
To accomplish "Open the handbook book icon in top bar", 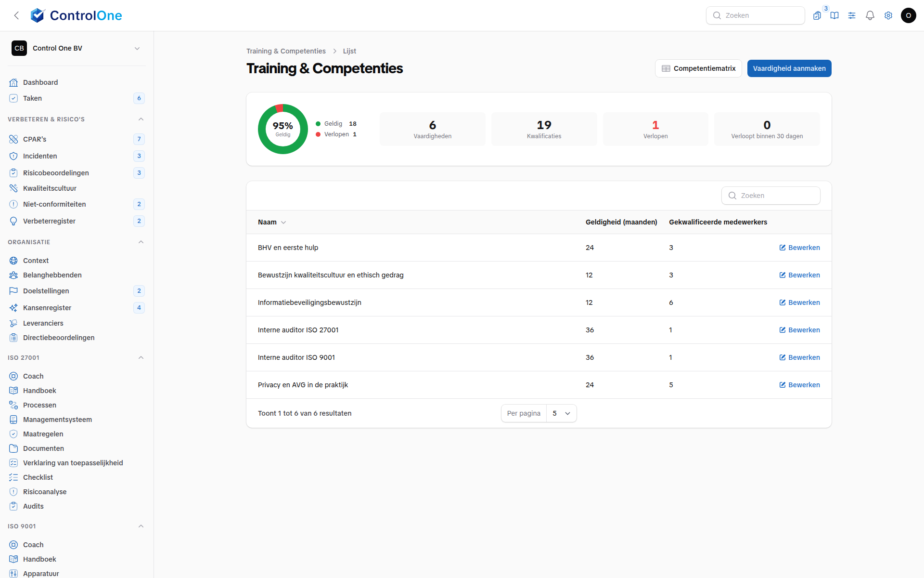I will [834, 15].
